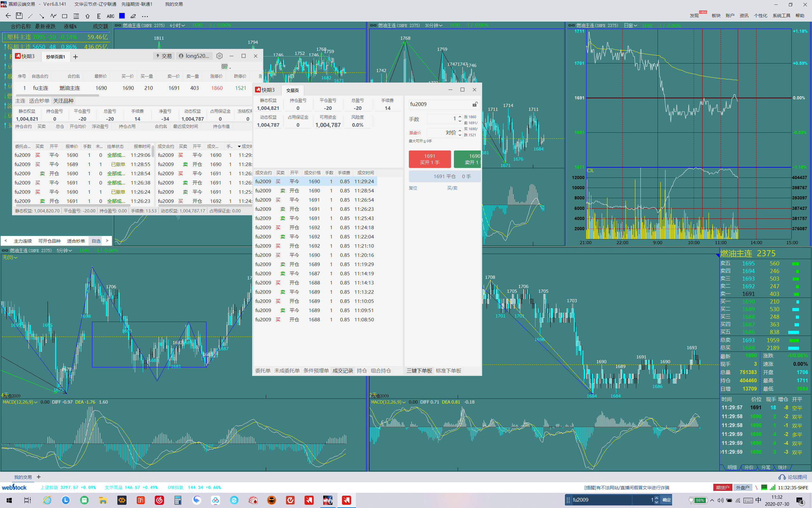Add new page next to 我的交易
Viewport: 812px width, 508px height.
39,477
